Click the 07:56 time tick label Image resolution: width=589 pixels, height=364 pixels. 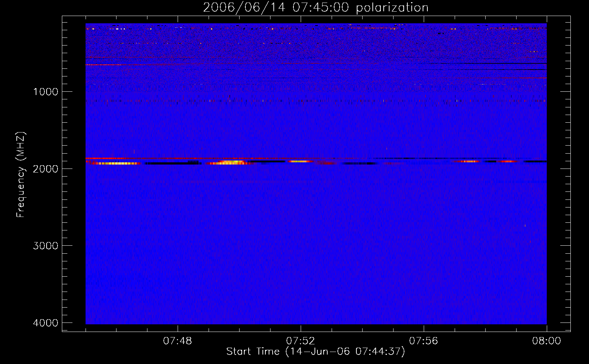(424, 341)
